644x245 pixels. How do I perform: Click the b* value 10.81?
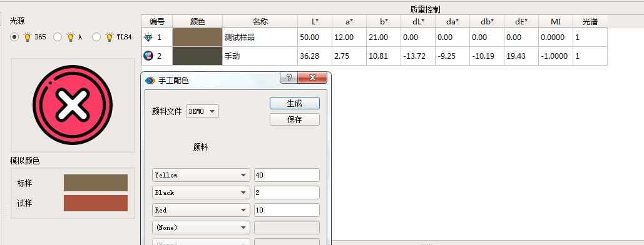tap(384, 56)
